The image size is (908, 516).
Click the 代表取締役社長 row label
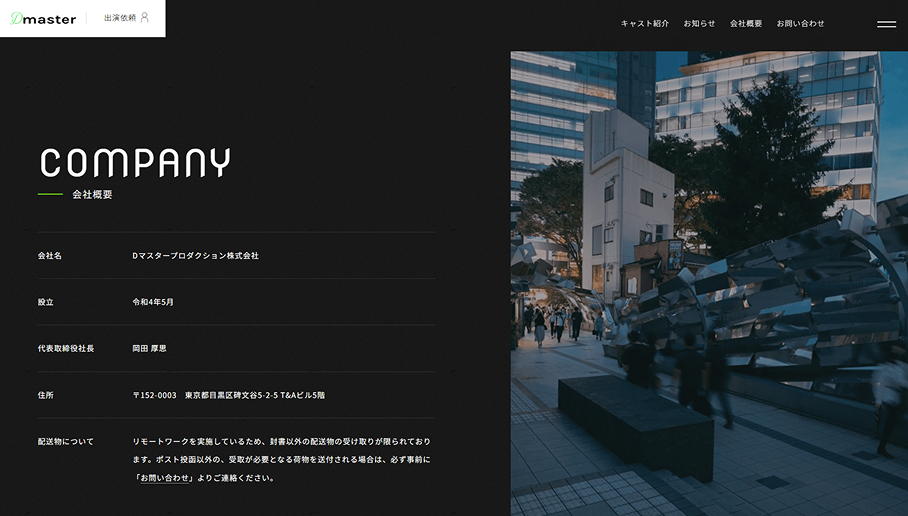[x=66, y=349]
